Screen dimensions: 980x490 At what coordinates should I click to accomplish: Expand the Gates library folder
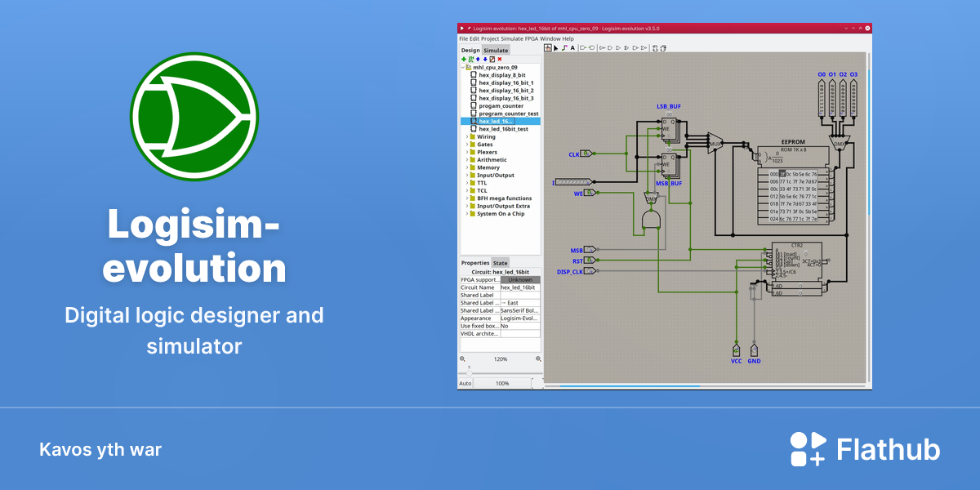(467, 145)
